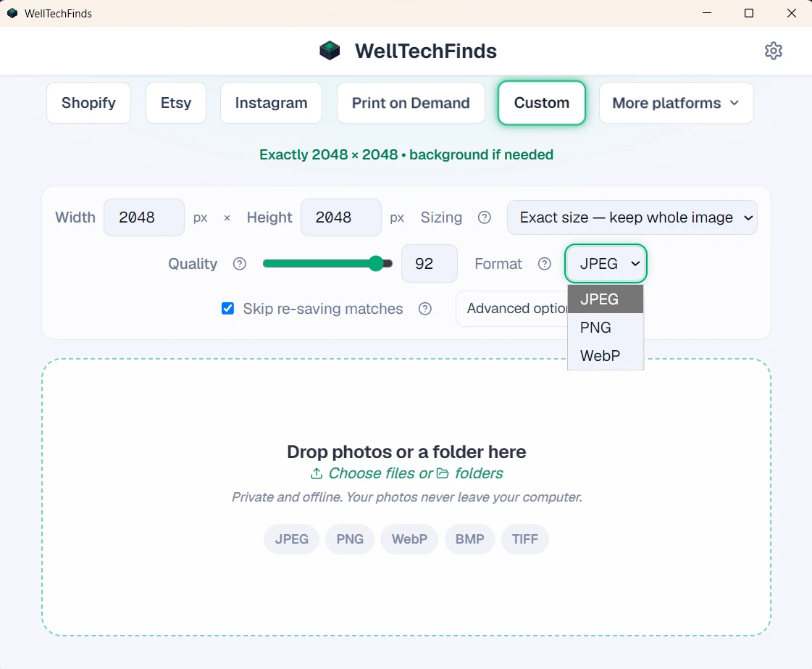Viewport: 812px width, 669px height.
Task: Select the Instagram preset
Action: pos(272,103)
